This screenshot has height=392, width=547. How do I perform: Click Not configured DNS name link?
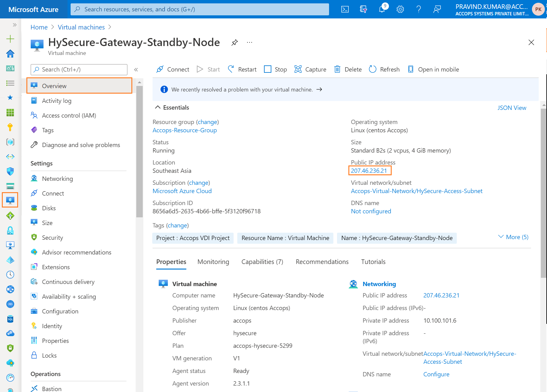pos(371,211)
